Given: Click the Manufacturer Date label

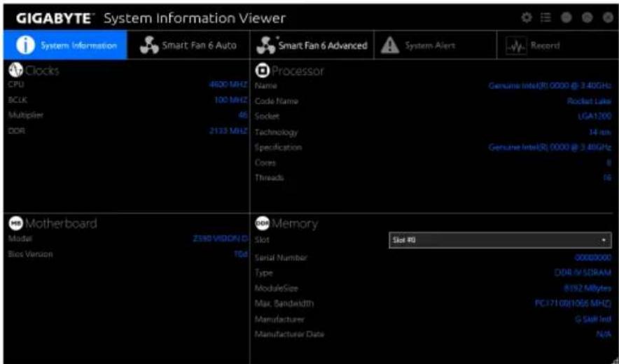Looking at the screenshot, I should pos(289,335).
